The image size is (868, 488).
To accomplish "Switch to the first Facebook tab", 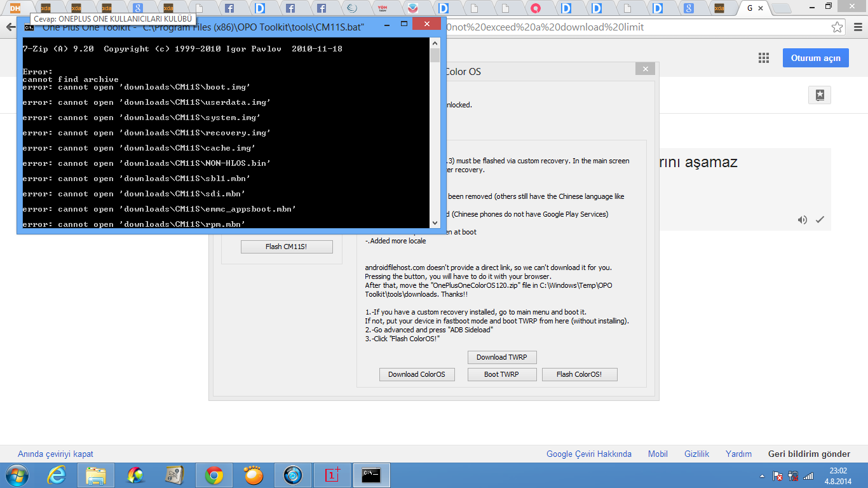I will click(229, 8).
